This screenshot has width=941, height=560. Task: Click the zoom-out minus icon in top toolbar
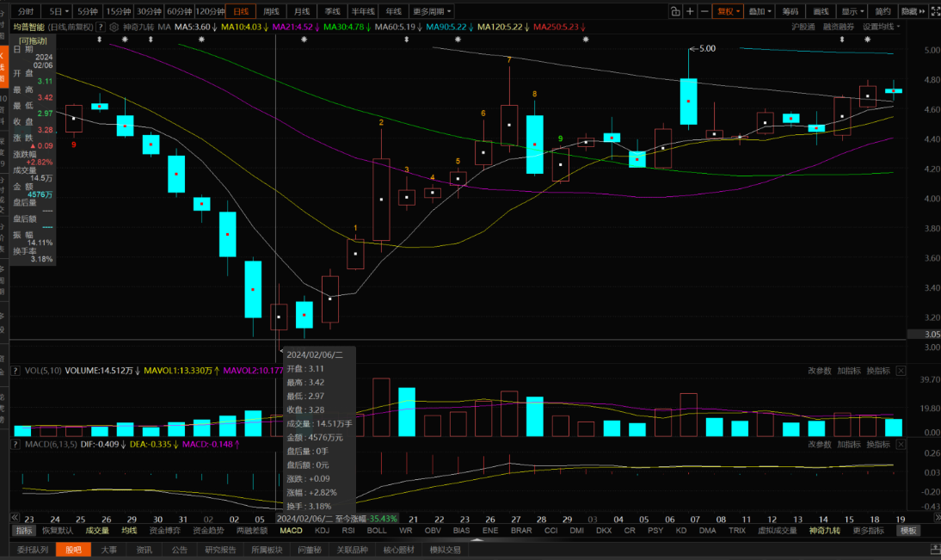tap(704, 11)
